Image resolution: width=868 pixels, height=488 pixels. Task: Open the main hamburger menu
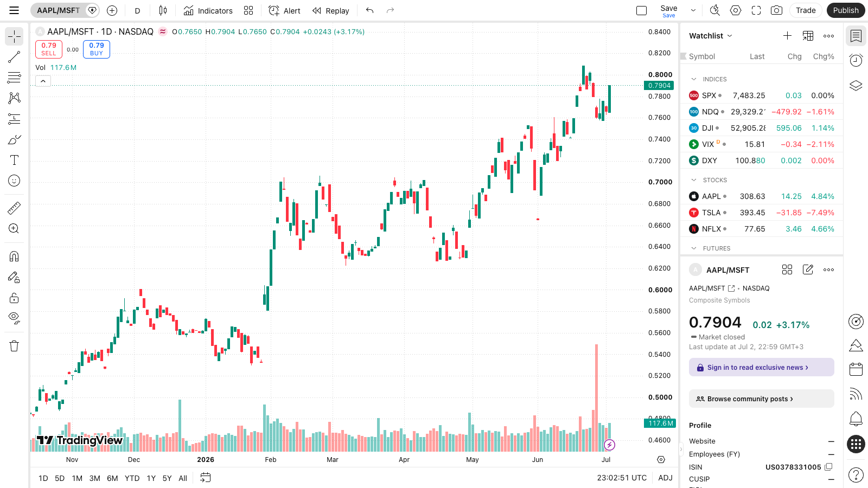point(14,10)
